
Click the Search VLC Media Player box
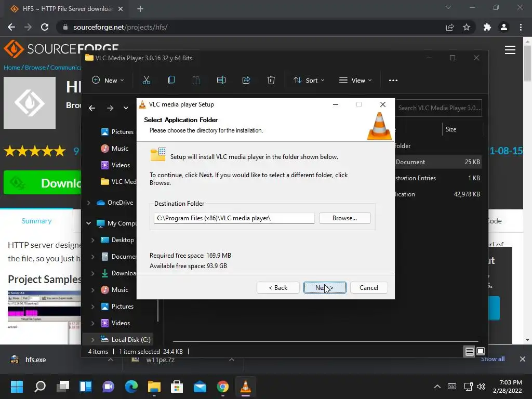(x=438, y=108)
